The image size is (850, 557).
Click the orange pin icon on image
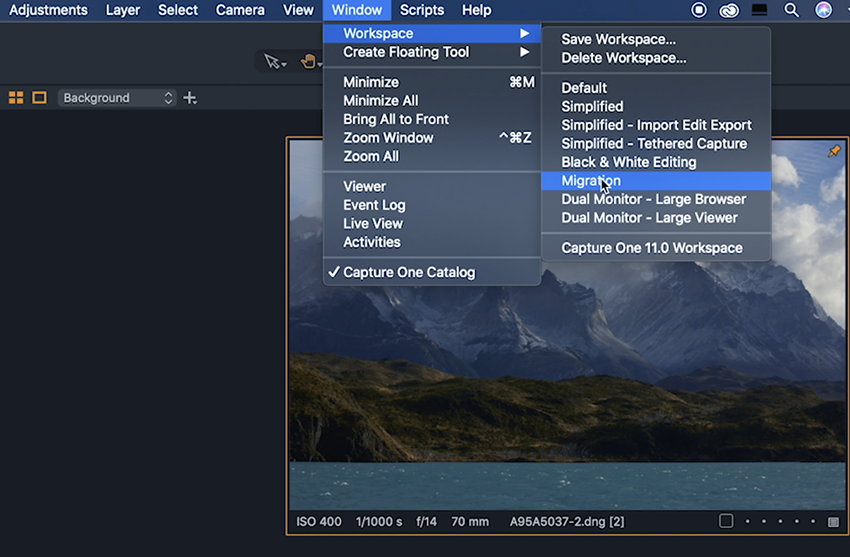834,151
